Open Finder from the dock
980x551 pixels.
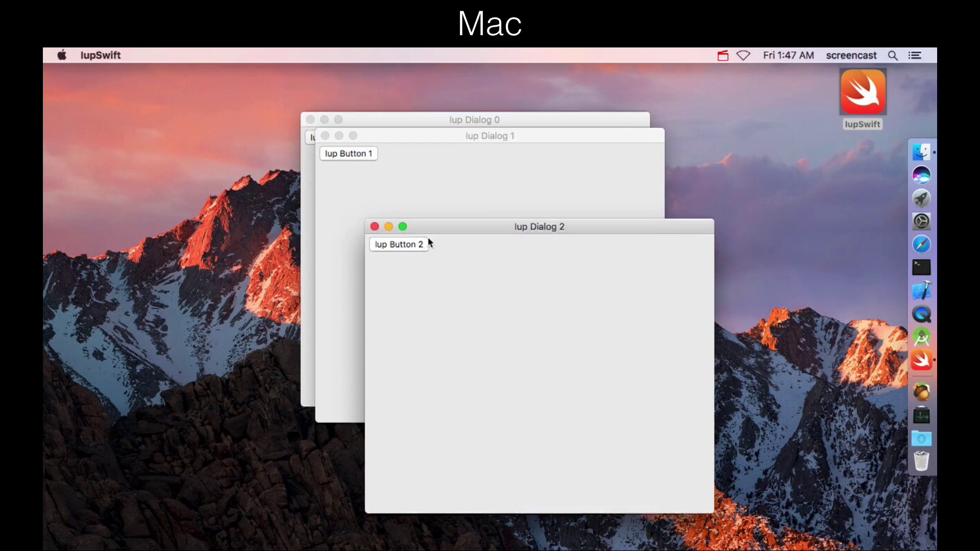tap(921, 152)
